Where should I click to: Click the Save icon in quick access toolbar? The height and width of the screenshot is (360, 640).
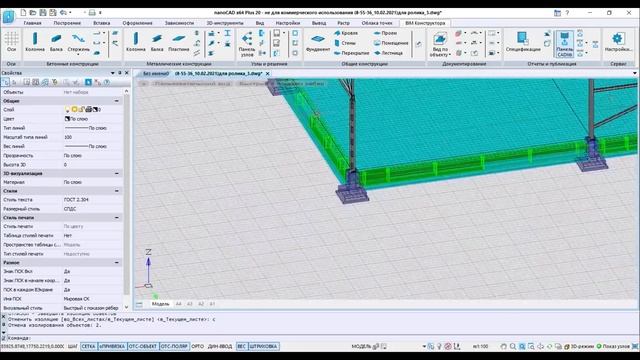click(x=42, y=13)
